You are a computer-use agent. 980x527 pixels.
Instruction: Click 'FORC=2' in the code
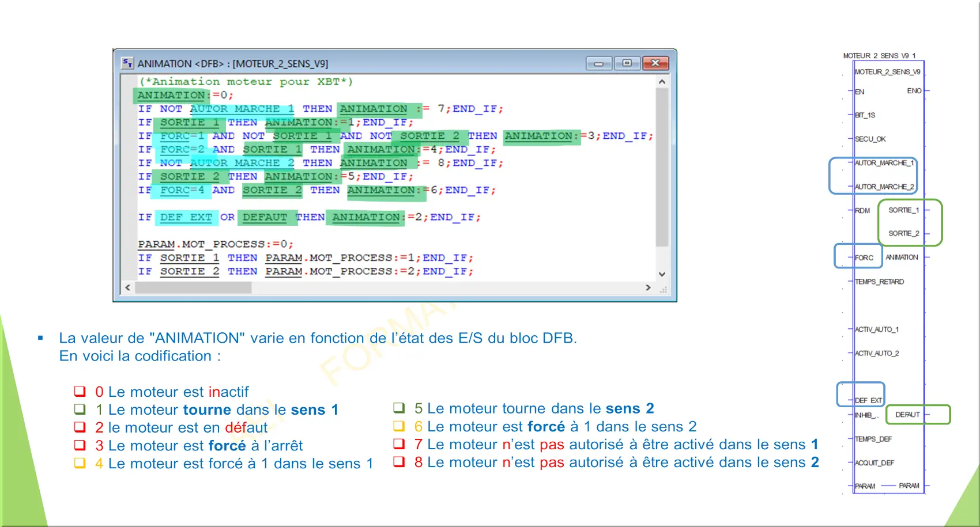pos(182,149)
